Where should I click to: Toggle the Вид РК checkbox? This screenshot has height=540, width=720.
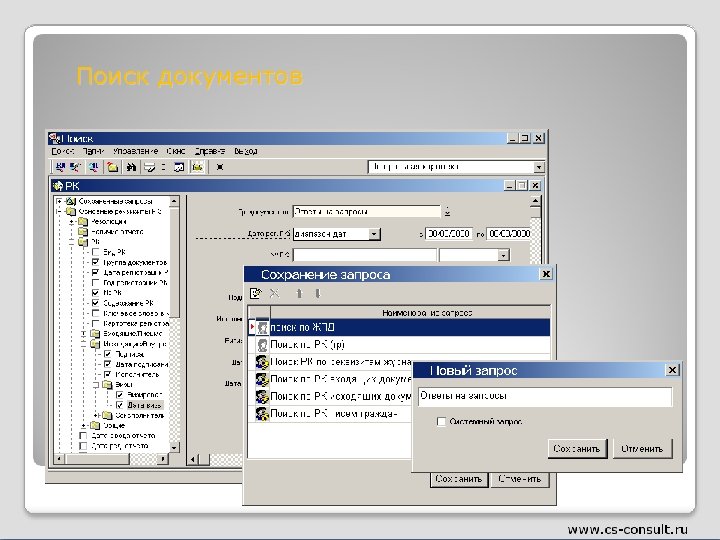tap(96, 252)
